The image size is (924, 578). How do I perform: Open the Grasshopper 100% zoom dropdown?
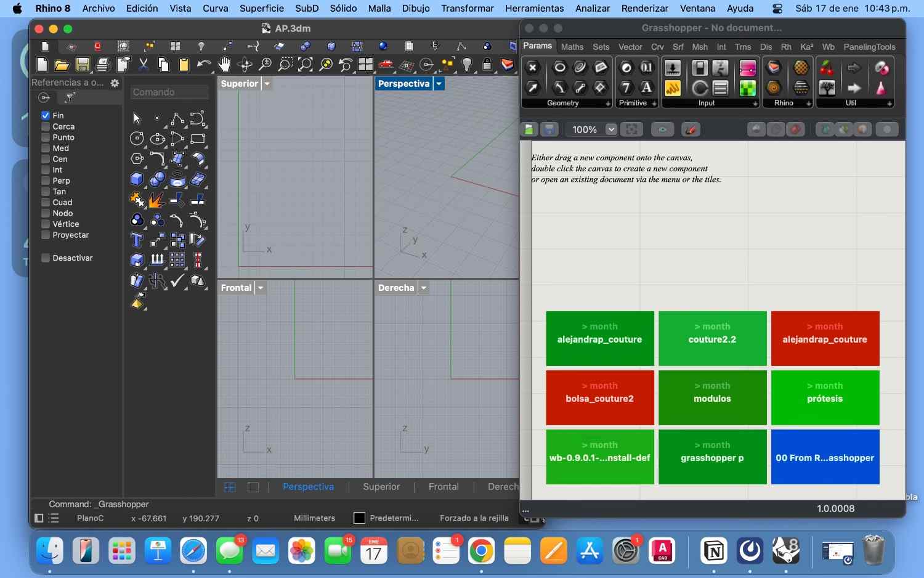pos(610,129)
